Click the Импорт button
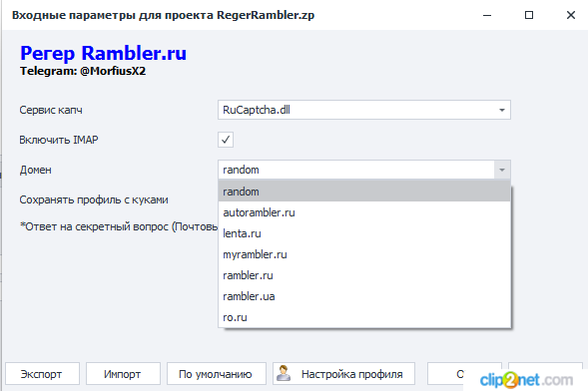The image size is (588, 391). 123,374
